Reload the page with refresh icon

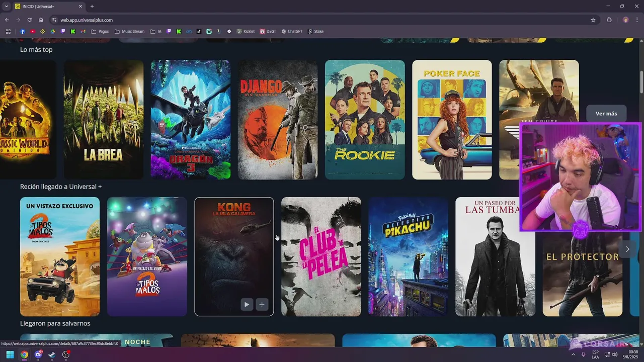29,20
